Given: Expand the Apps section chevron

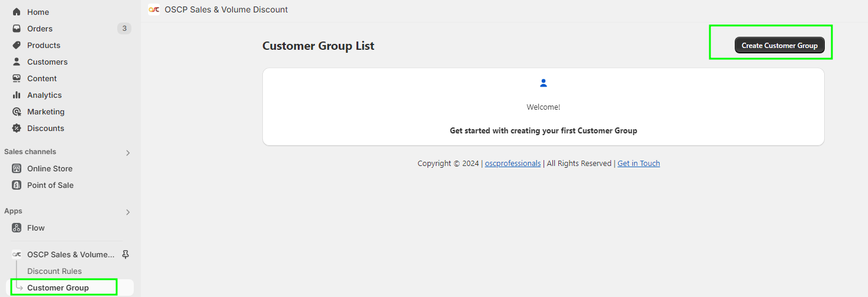Looking at the screenshot, I should 128,212.
